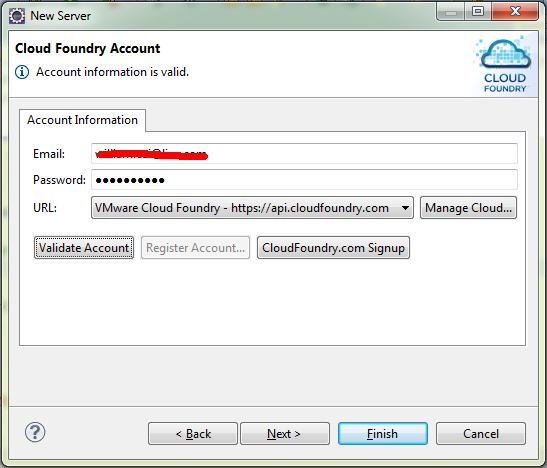Minimize the New Server dialog

tap(451, 12)
